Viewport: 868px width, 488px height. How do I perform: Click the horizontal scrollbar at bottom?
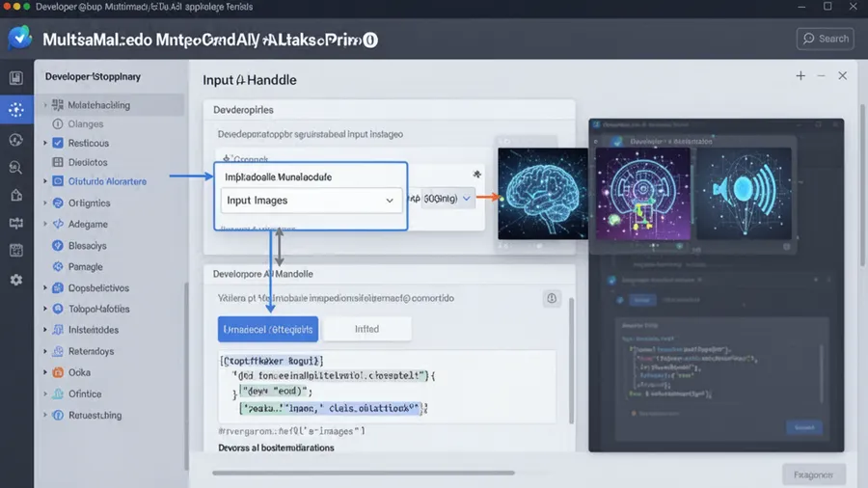pyautogui.click(x=364, y=474)
